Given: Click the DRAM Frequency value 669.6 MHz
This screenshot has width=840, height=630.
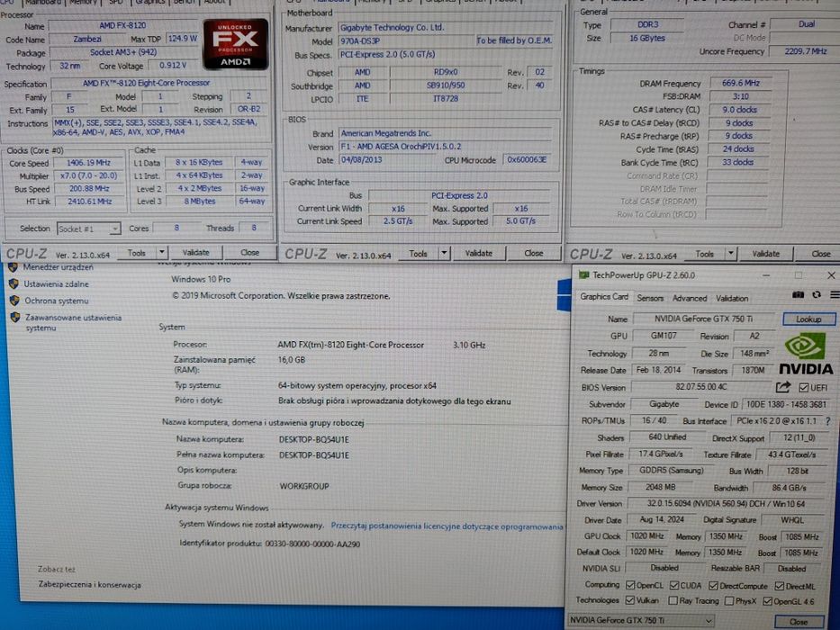Looking at the screenshot, I should (740, 83).
